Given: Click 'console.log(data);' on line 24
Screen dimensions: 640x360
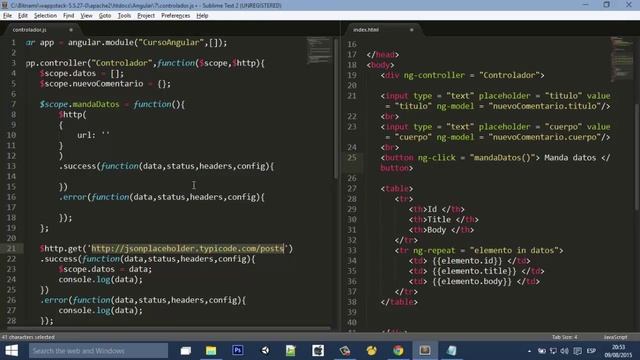Looking at the screenshot, I should 101,280.
